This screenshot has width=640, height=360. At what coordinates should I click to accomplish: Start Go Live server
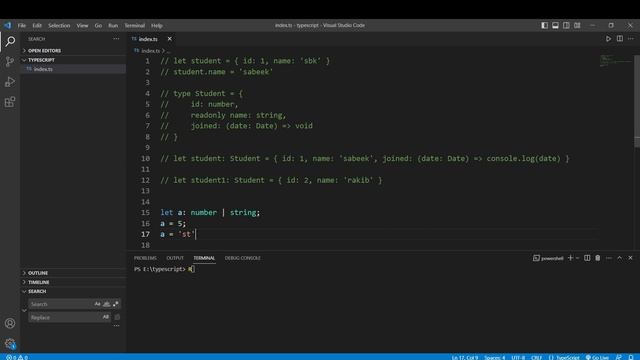[x=597, y=357]
